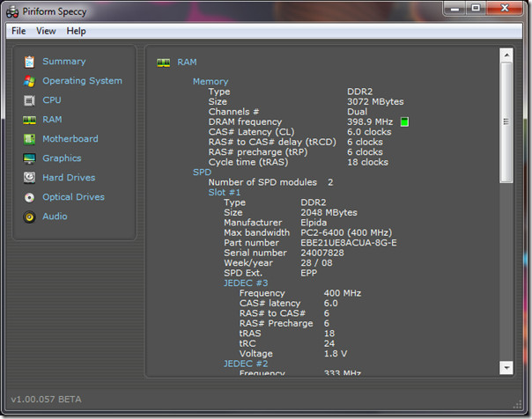
Task: Click the Speccy app icon in title bar
Action: pos(12,11)
